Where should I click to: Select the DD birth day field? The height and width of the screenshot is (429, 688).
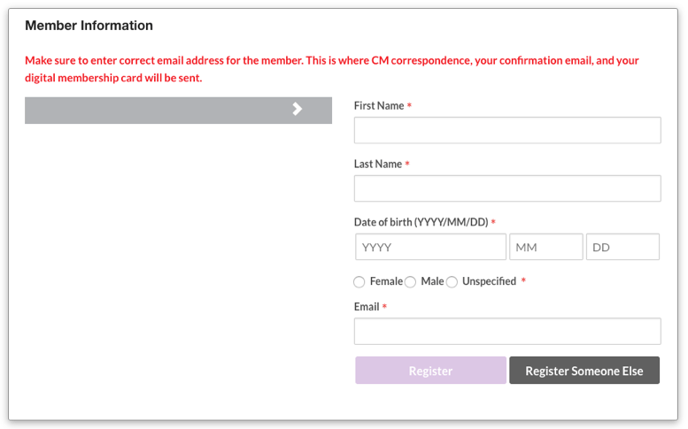[622, 247]
